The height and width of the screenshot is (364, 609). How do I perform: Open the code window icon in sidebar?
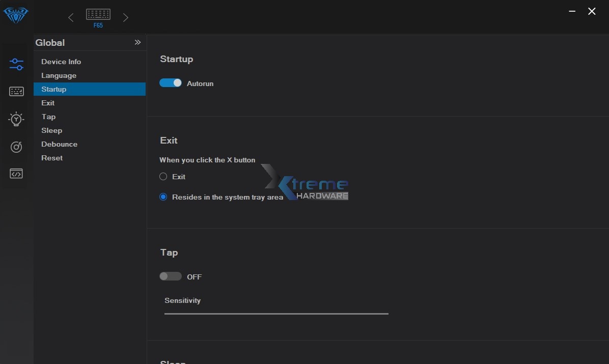[16, 174]
